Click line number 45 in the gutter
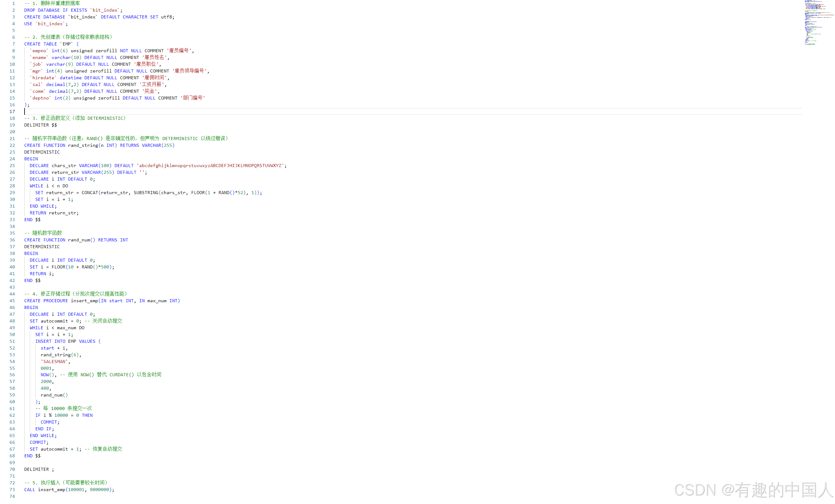Viewport: 835px width, 504px height. (x=12, y=301)
